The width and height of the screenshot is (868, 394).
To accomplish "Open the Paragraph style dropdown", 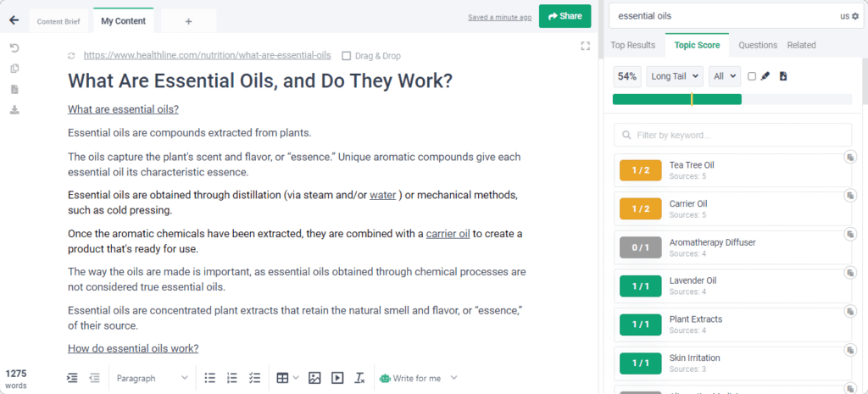I will 153,378.
